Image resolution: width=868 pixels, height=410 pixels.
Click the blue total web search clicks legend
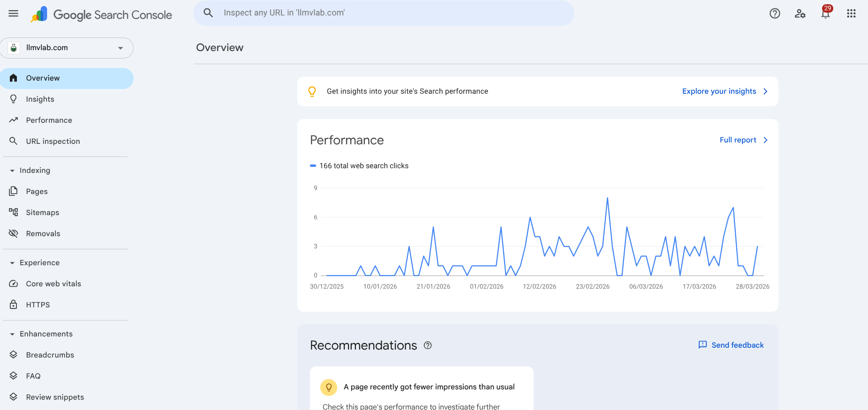tap(359, 166)
